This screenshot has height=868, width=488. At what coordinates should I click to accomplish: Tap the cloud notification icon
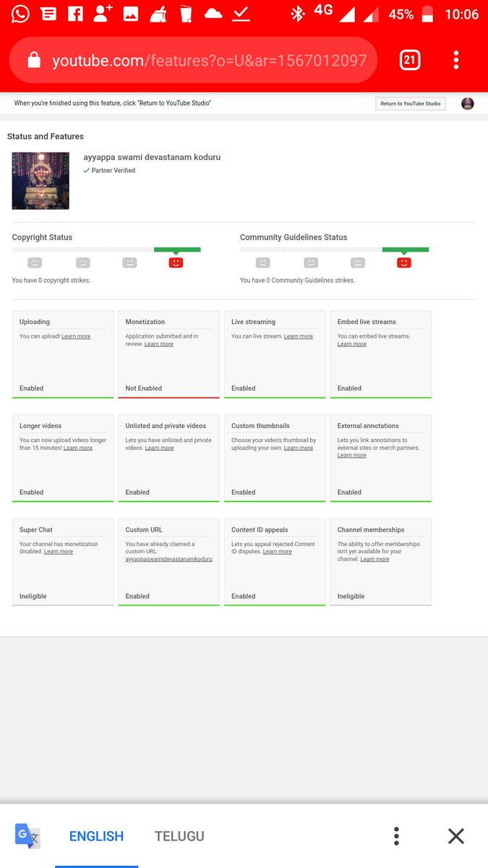click(213, 14)
